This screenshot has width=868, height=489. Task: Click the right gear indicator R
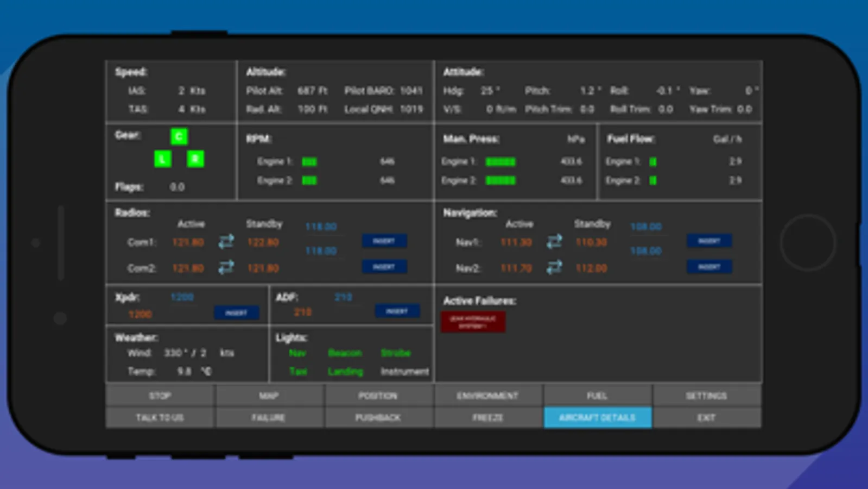pyautogui.click(x=195, y=159)
